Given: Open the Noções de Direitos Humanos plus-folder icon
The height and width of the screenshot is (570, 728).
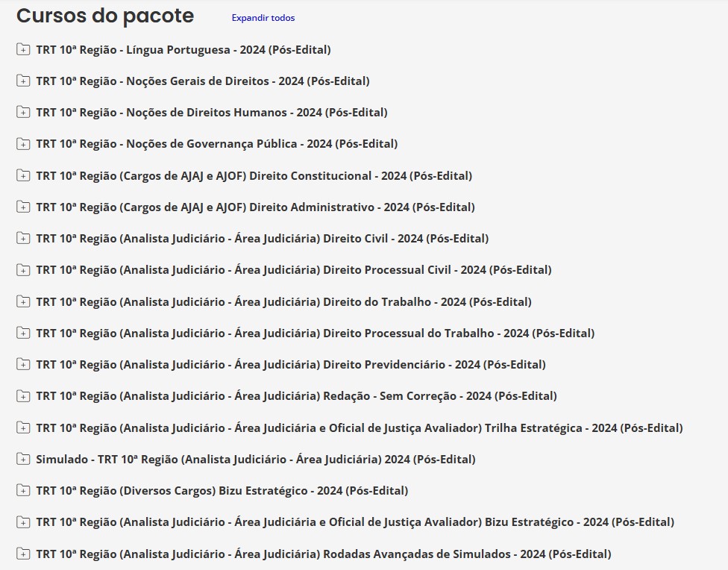Looking at the screenshot, I should coord(22,112).
